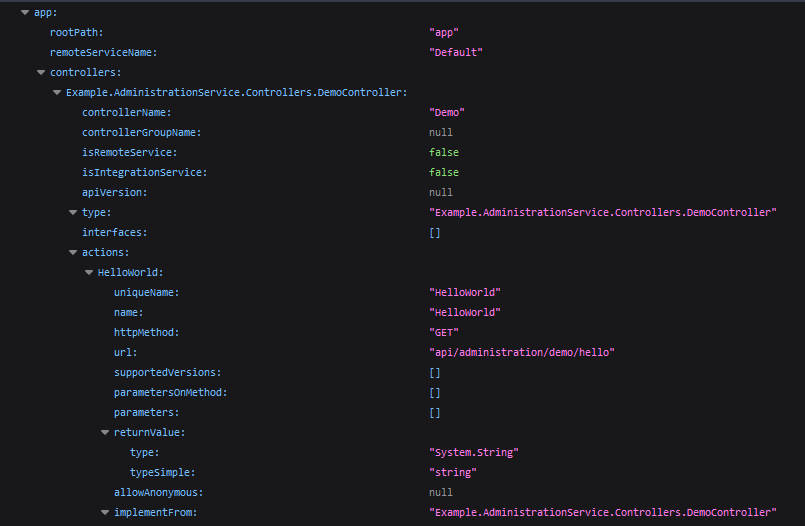The image size is (805, 526).
Task: Toggle the implementFrom node arrow
Action: (x=105, y=513)
